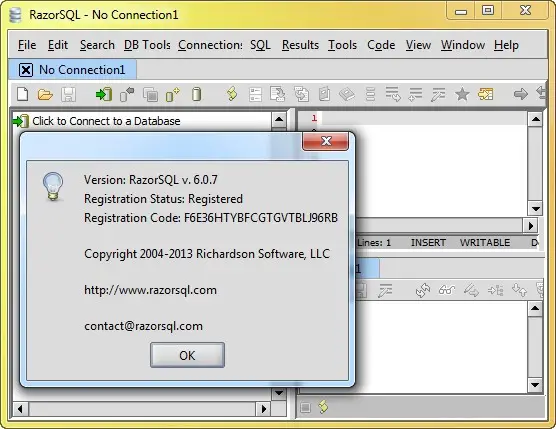Open the Results menu
Viewport: 556px width, 429px height.
pyautogui.click(x=300, y=45)
